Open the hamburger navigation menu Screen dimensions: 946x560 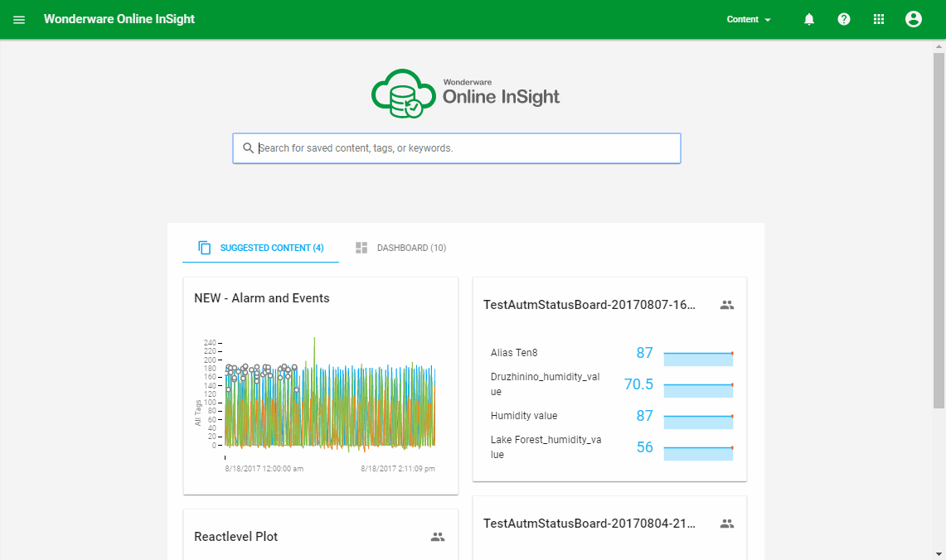point(19,20)
